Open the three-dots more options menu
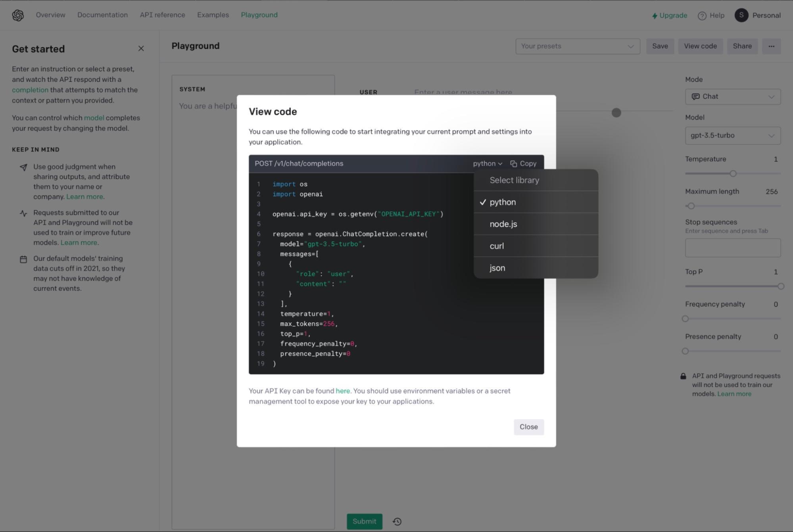 pyautogui.click(x=771, y=46)
